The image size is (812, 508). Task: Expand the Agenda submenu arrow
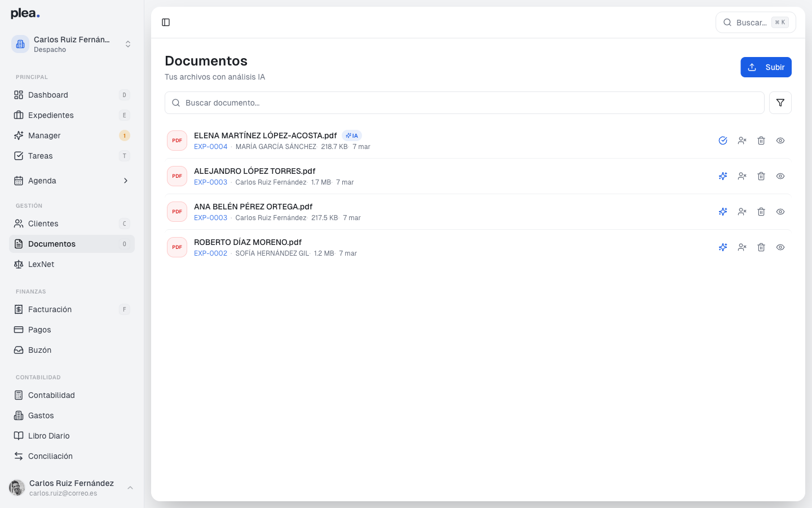[126, 181]
